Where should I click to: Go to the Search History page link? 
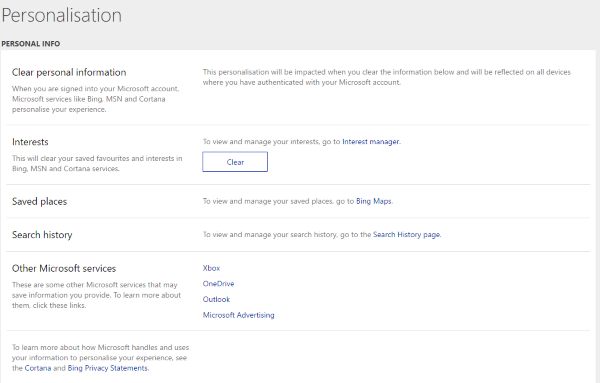406,235
